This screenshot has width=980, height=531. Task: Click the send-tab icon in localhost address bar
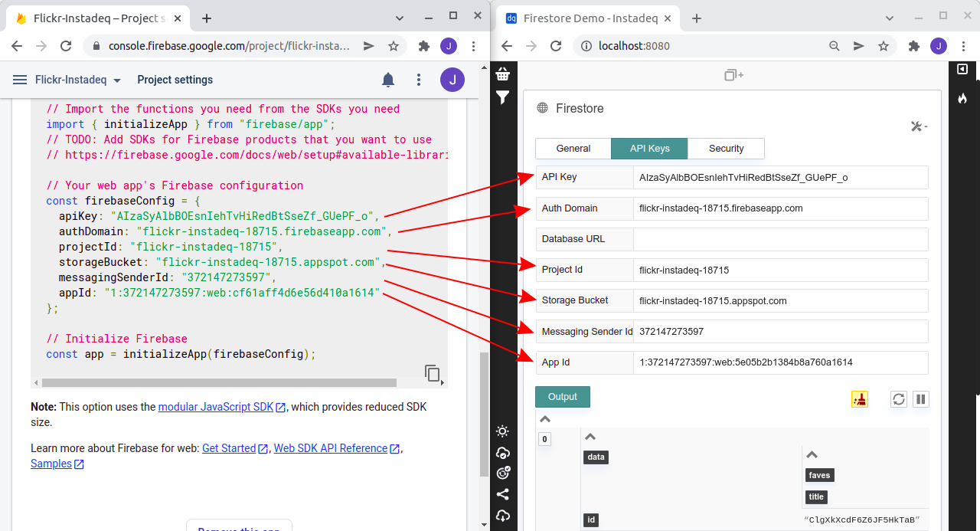[859, 46]
